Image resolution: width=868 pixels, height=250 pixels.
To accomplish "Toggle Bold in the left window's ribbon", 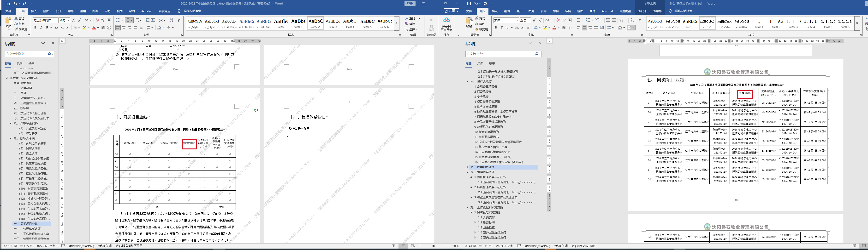I will 35,28.
